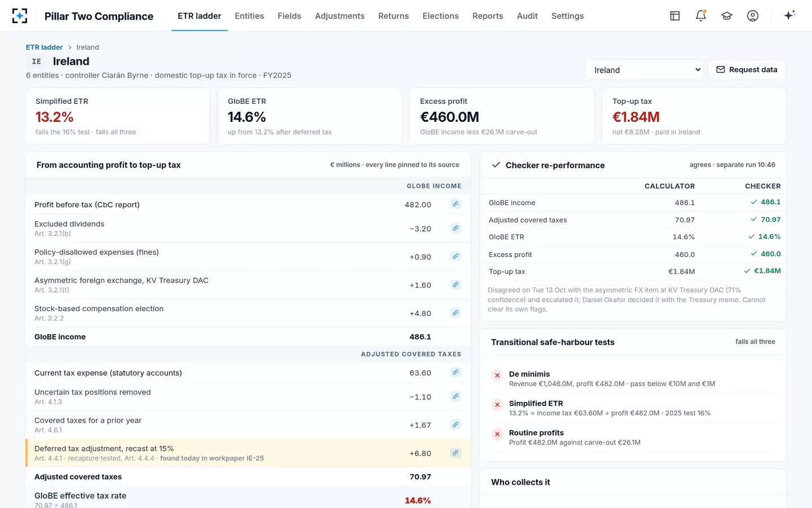This screenshot has height=508, width=812.
Task: Click checker value 486.1 for GloBE income
Action: click(x=770, y=202)
